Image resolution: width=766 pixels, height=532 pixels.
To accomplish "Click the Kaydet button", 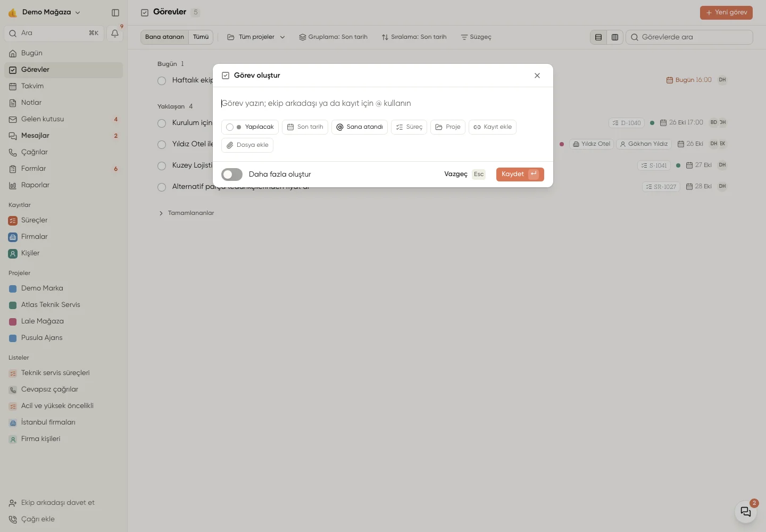I will (520, 174).
